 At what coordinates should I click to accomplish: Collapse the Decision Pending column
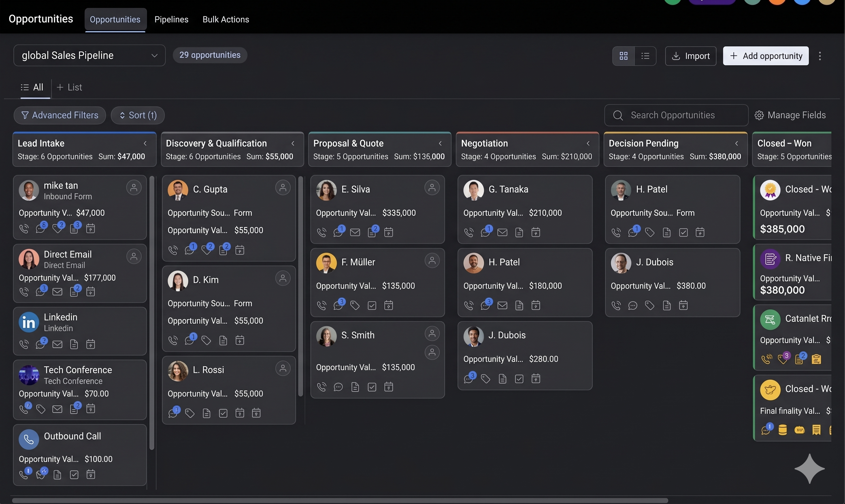click(x=736, y=144)
